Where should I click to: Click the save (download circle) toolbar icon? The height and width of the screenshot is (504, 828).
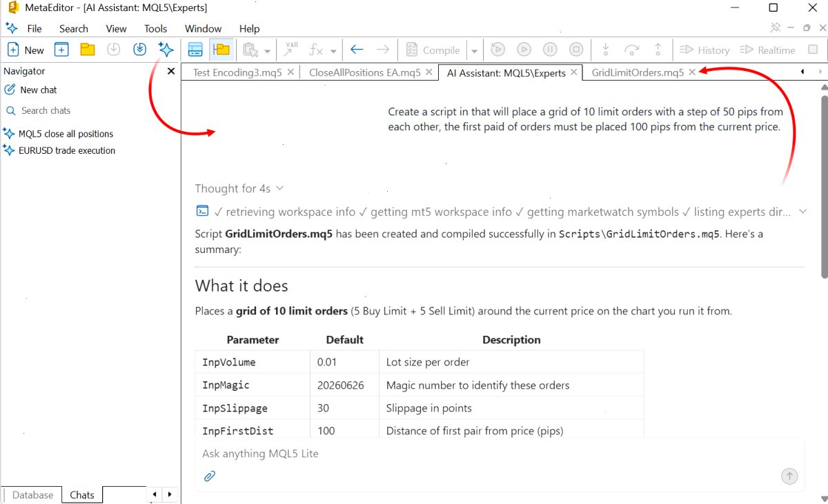(x=113, y=50)
